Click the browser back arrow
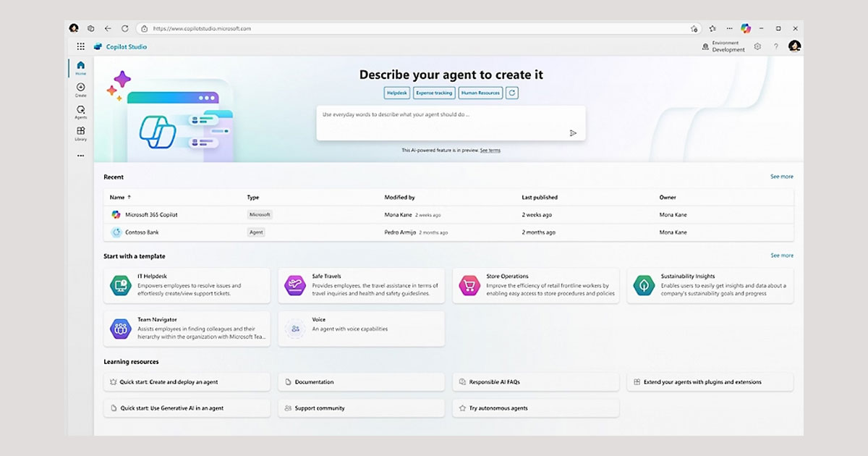This screenshot has width=868, height=456. click(x=108, y=28)
